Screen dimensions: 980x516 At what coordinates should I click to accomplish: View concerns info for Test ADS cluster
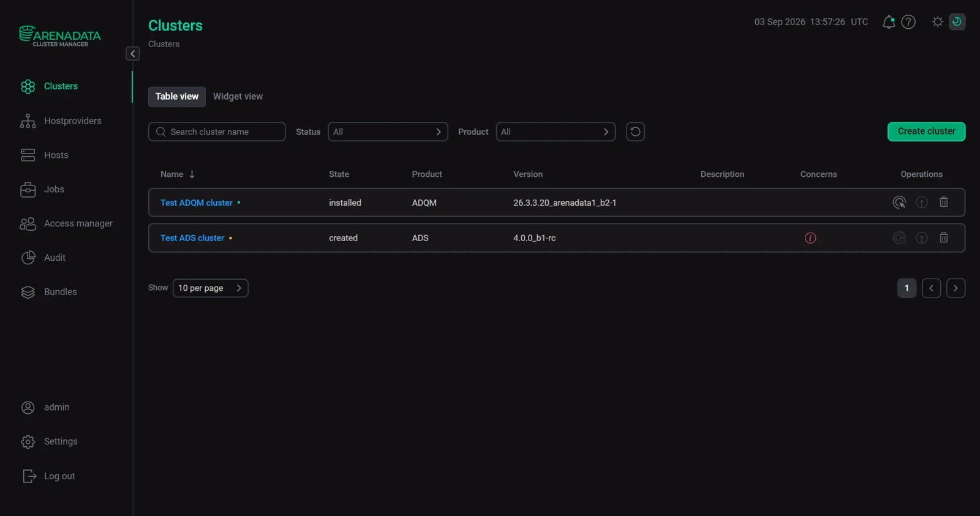[x=810, y=238]
